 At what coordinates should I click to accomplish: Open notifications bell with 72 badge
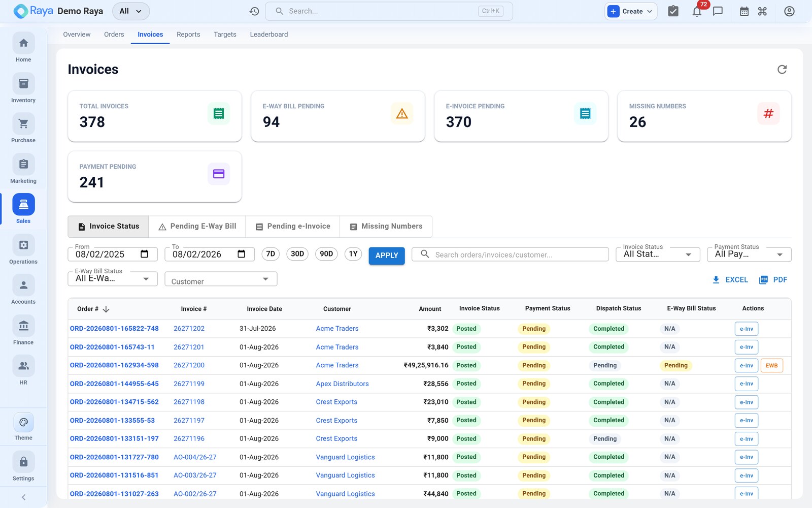coord(697,11)
